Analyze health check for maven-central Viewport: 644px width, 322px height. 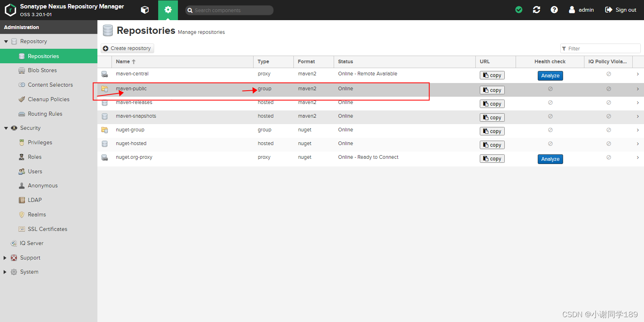(550, 76)
